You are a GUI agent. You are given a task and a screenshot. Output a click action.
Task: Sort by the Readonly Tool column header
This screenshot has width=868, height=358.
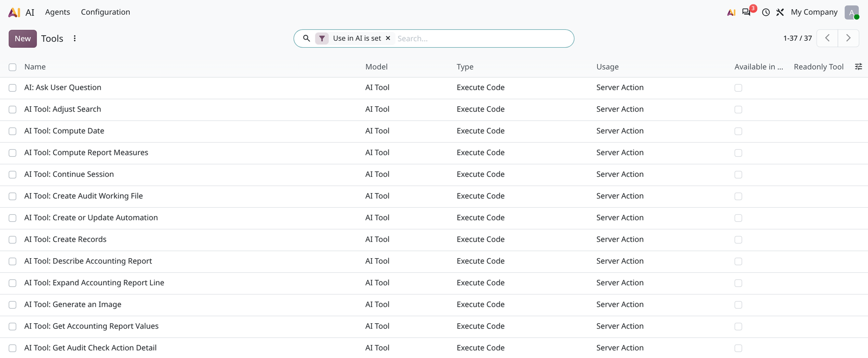819,67
